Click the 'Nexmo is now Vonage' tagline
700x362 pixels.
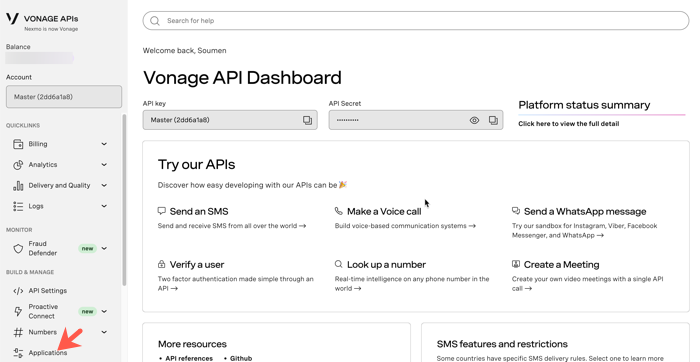(51, 29)
